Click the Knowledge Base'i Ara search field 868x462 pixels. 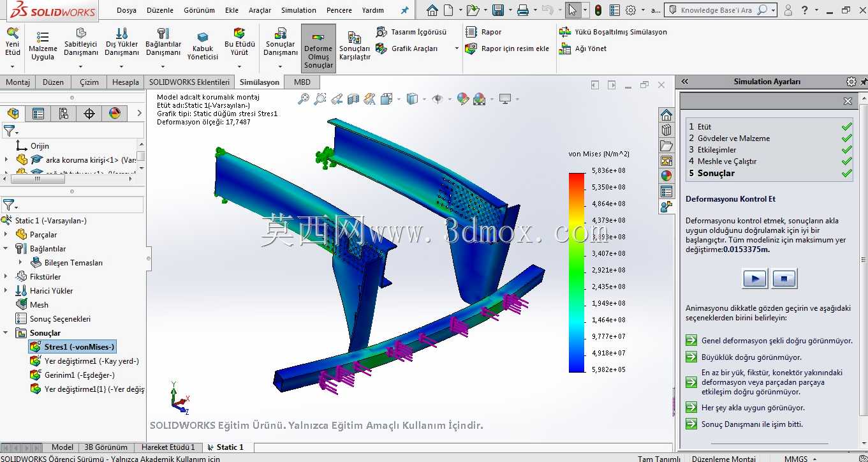tap(717, 10)
